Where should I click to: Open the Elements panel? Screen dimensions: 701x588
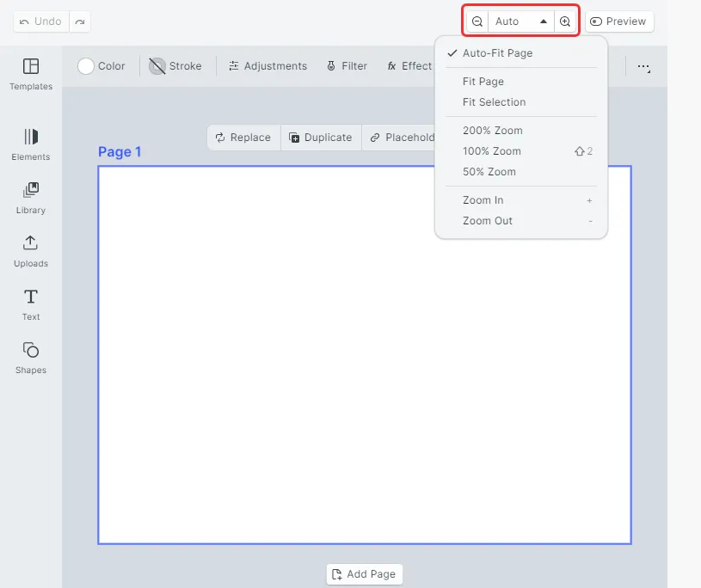tap(31, 144)
